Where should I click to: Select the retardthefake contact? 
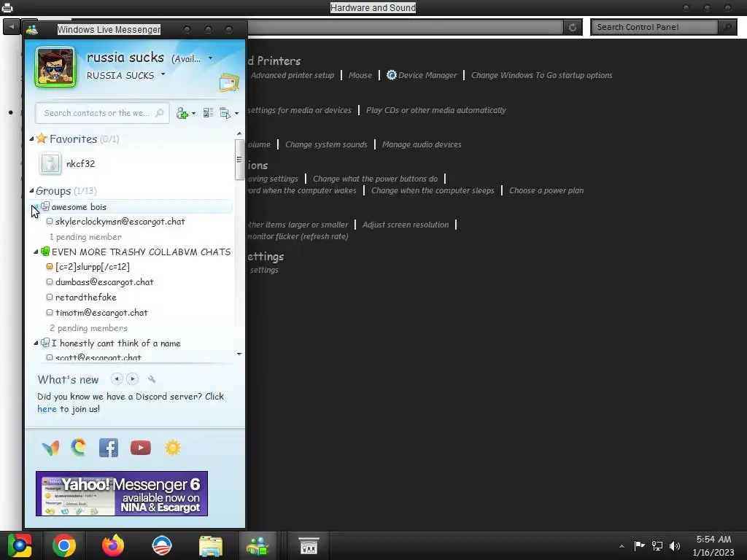86,297
